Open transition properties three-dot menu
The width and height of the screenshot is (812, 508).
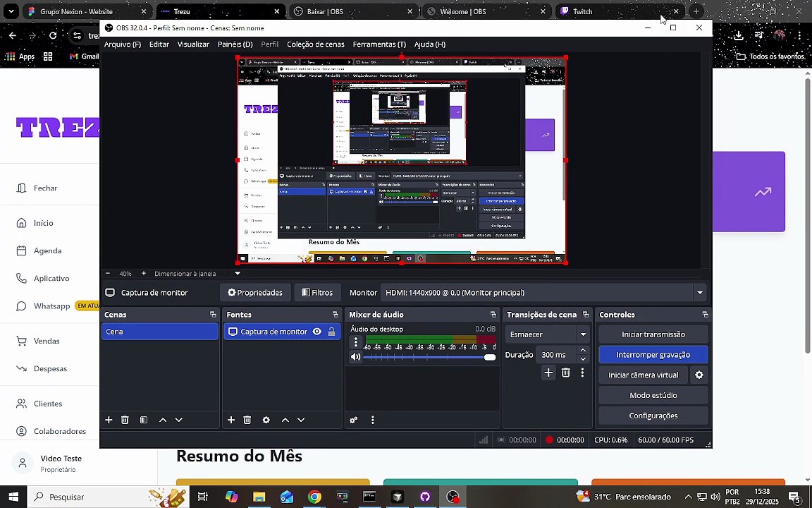pos(582,373)
